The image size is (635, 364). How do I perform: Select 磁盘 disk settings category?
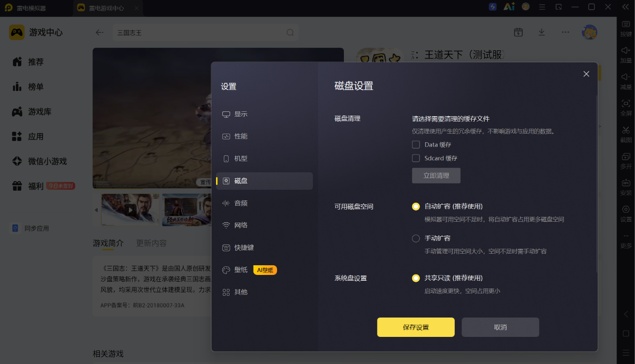coord(264,181)
